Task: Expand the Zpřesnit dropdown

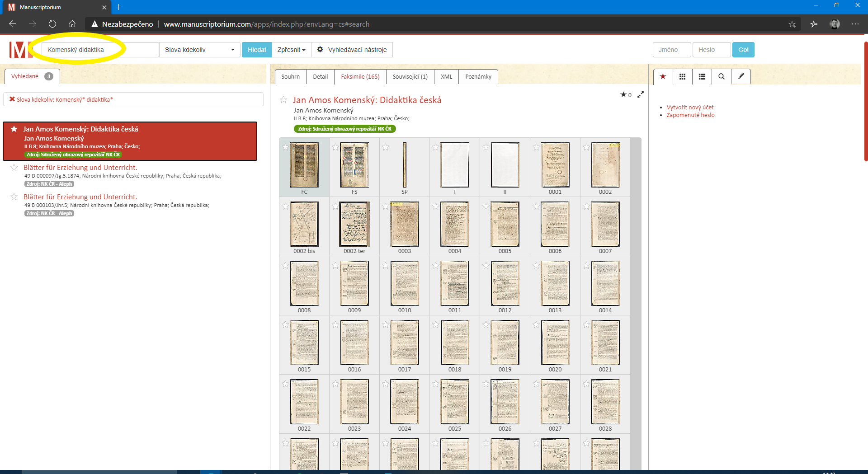Action: (x=291, y=50)
